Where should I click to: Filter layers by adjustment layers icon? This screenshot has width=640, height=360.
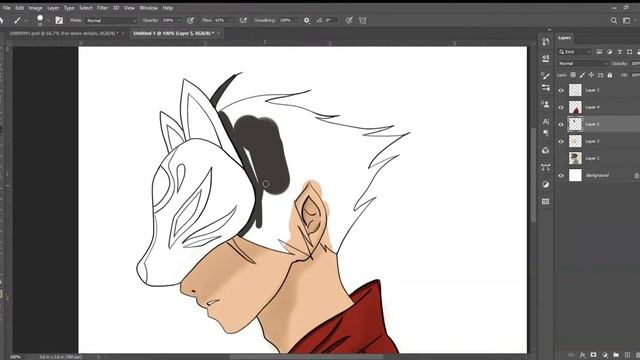pyautogui.click(x=609, y=52)
